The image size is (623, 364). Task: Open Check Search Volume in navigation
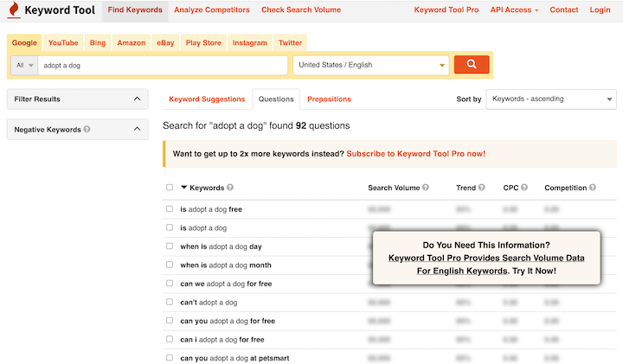tap(301, 10)
